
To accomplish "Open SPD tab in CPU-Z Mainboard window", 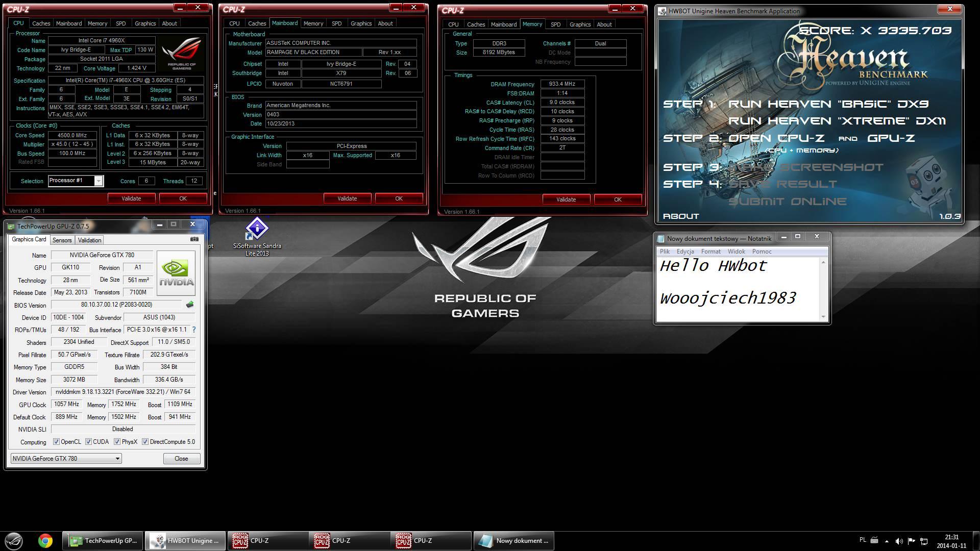I will click(336, 23).
